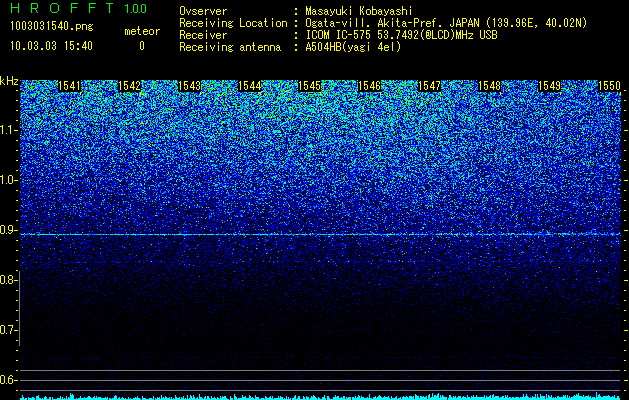
Task: Click antenna value A504HB(yagi 4el)
Action: (x=353, y=47)
